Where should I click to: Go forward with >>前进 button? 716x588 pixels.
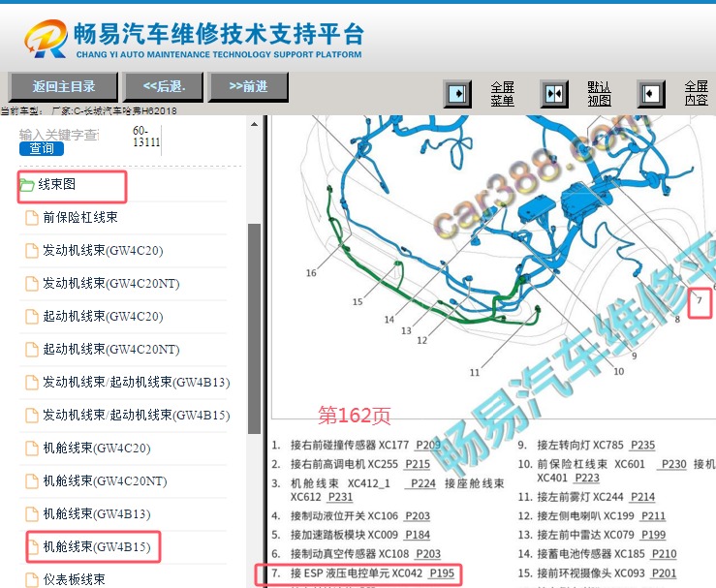tap(248, 87)
